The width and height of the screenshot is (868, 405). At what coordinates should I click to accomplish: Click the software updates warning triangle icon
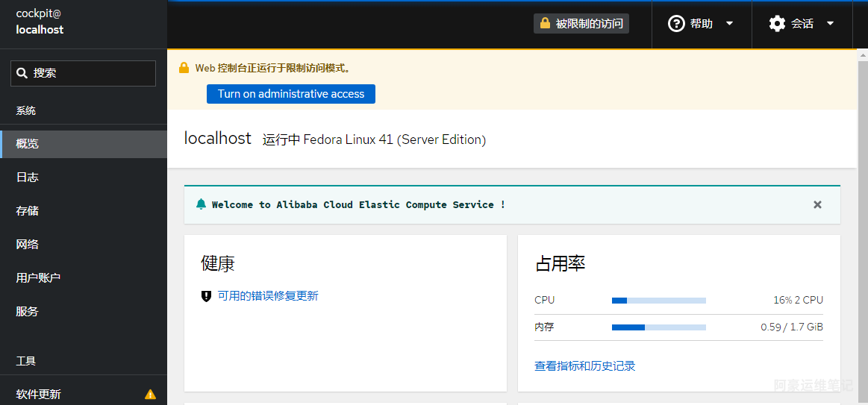coord(150,395)
